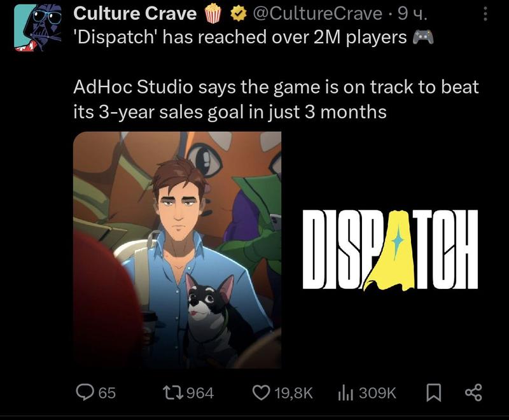The image size is (509, 420).
Task: Click the 309K views count
Action: pyautogui.click(x=377, y=393)
